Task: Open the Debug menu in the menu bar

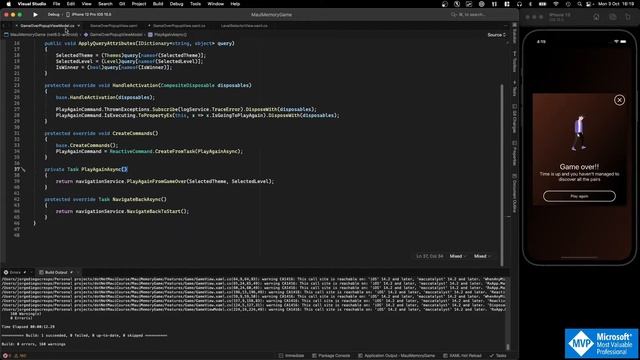Action: [x=176, y=4]
